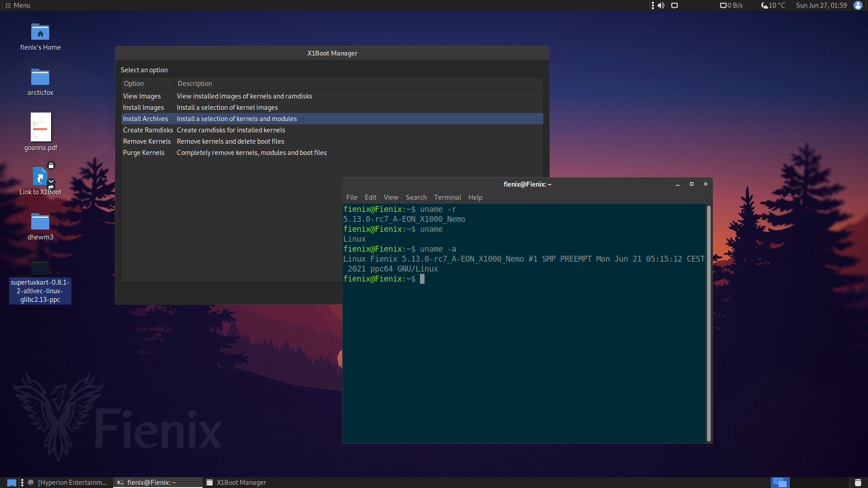Switch to X1Boot Manager taskbar button
The height and width of the screenshot is (488, 868).
236,483
